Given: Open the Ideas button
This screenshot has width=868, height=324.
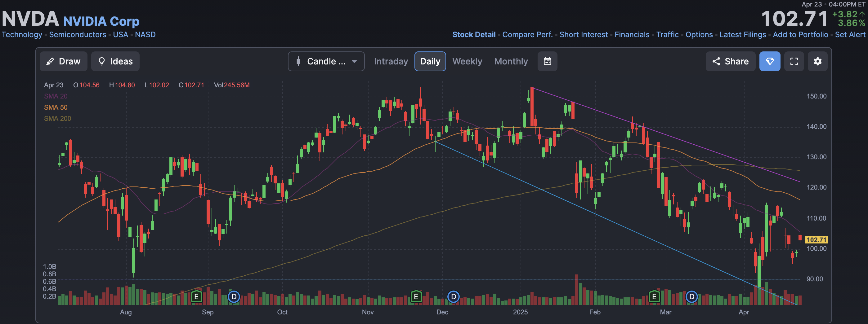Looking at the screenshot, I should [x=115, y=61].
